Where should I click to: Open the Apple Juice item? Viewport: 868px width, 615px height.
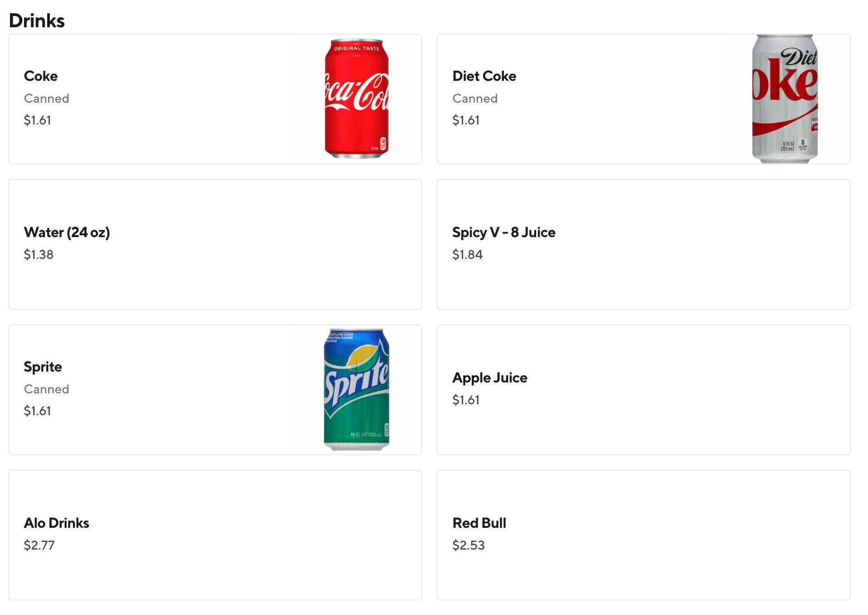[x=489, y=377]
